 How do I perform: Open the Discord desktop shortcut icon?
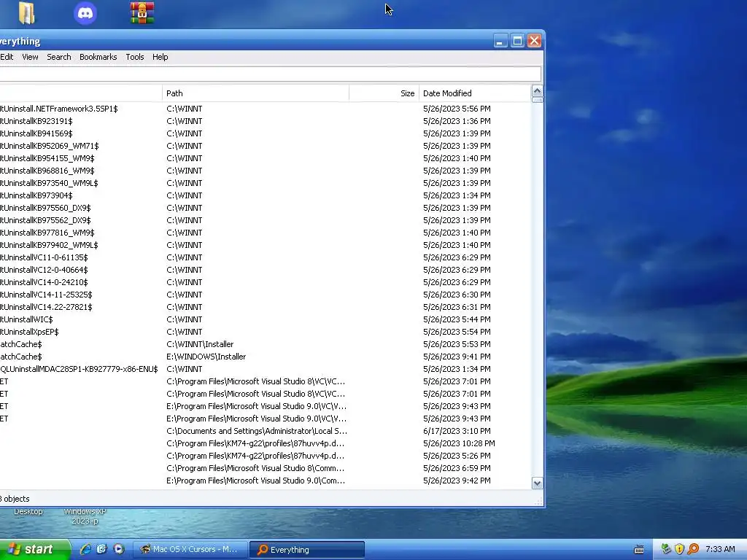pos(85,13)
